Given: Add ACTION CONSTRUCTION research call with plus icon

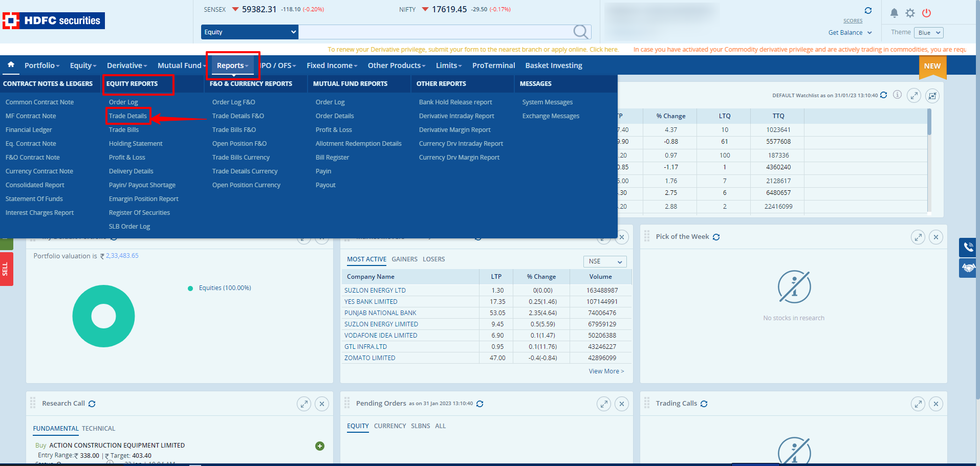Looking at the screenshot, I should [320, 446].
